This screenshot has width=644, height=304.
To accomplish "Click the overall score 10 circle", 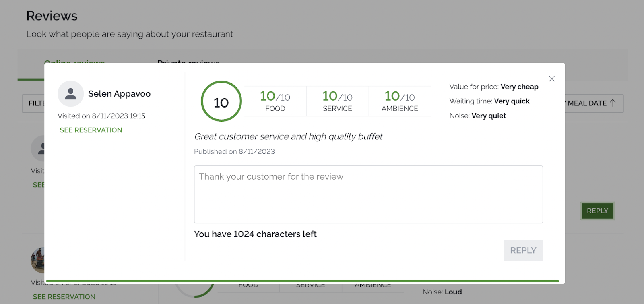I will [x=221, y=101].
